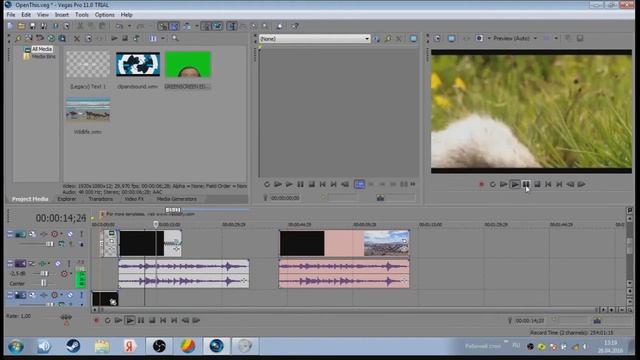Image resolution: width=640 pixels, height=360 pixels.
Task: Open Track FX on the audio track
Action: (42, 263)
